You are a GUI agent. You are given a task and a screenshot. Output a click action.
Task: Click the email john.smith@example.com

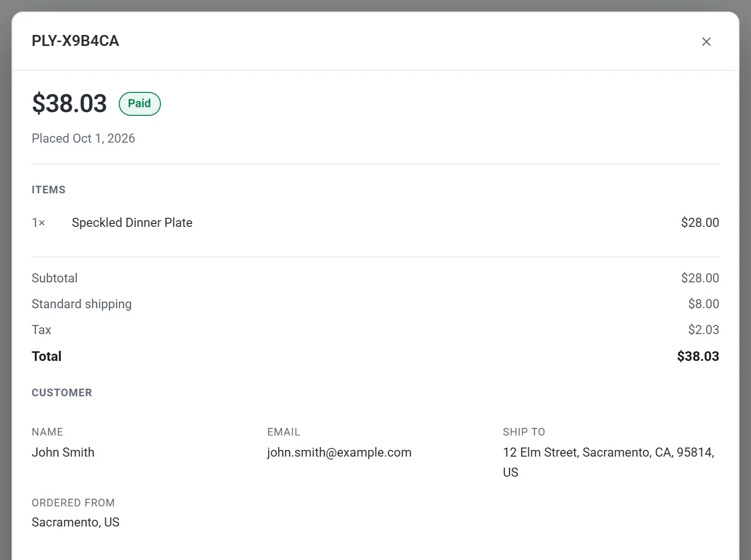point(339,452)
